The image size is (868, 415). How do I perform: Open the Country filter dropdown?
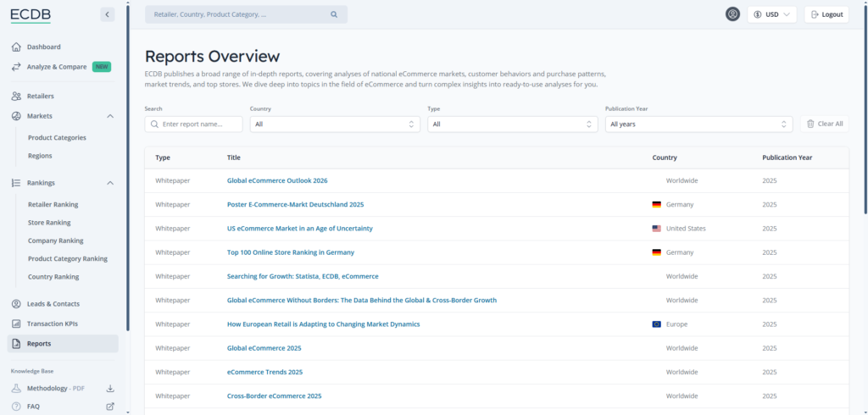[x=336, y=125]
